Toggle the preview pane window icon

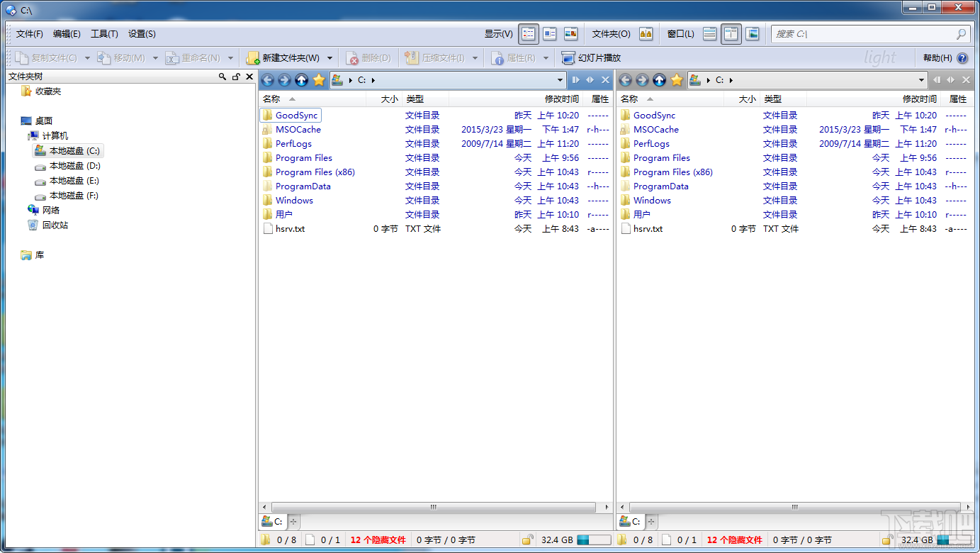click(753, 33)
